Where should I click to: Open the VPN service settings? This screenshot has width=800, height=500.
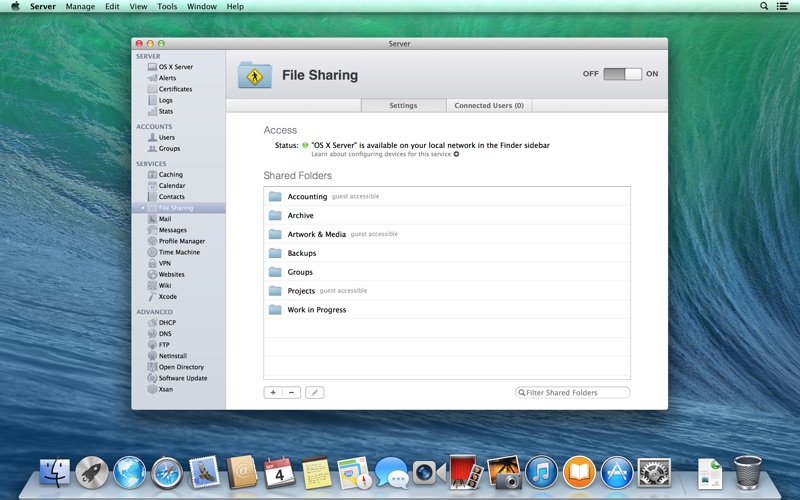tap(164, 263)
